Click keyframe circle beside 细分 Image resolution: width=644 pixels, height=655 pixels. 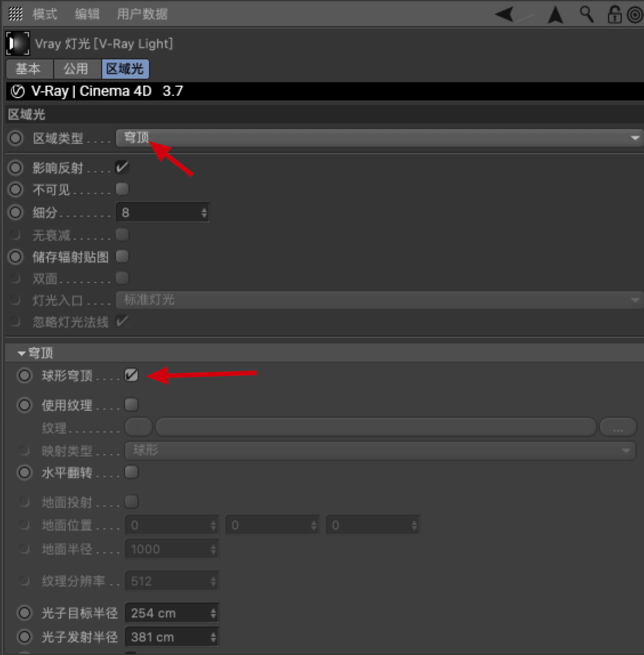coord(15,212)
